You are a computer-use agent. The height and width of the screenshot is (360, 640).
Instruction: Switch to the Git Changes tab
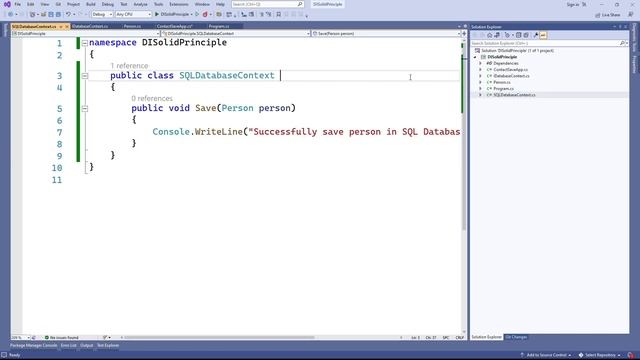click(516, 337)
